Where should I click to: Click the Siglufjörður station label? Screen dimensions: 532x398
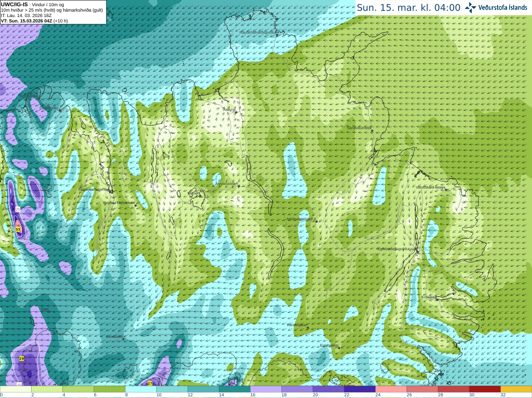29,96
